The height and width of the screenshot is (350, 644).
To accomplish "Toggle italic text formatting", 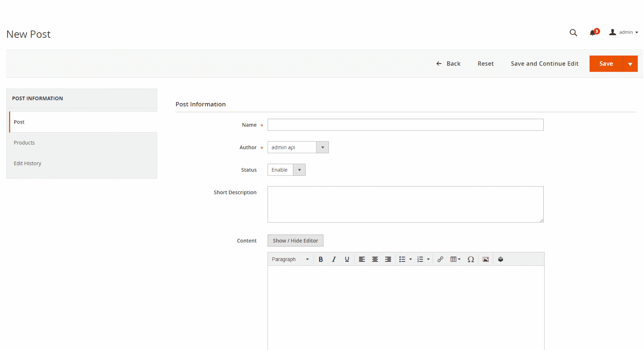I will coord(334,259).
